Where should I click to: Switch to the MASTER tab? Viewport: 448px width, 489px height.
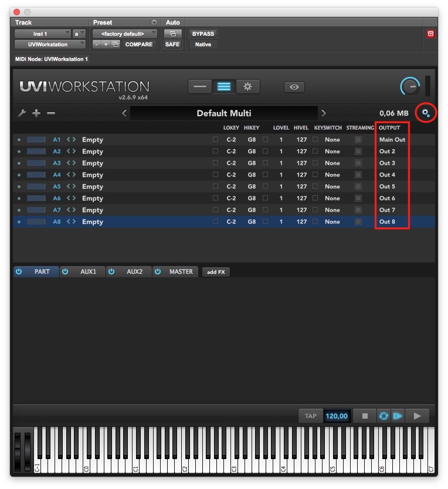[181, 271]
